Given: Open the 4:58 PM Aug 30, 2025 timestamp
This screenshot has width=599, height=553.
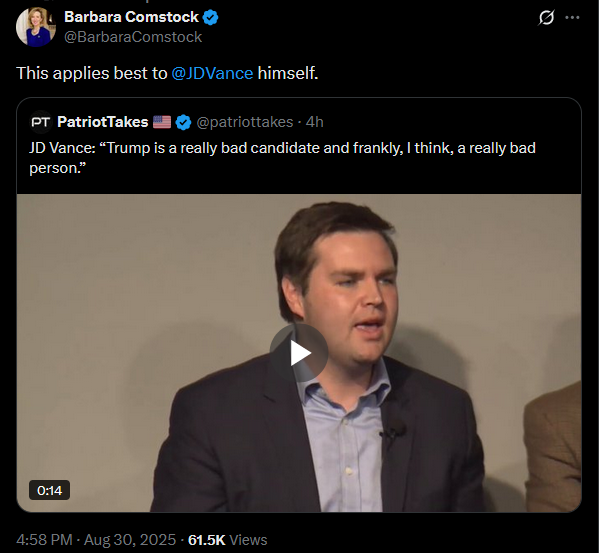Looking at the screenshot, I should (96, 540).
